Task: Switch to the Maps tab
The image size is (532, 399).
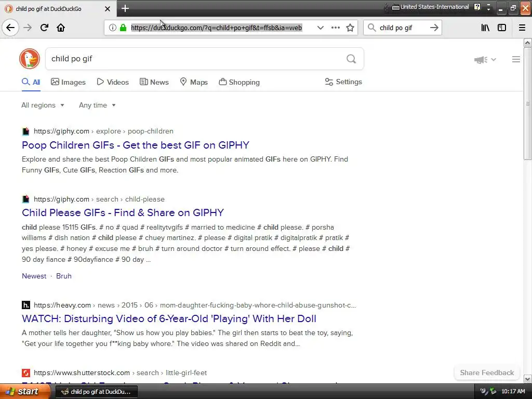Action: click(194, 82)
